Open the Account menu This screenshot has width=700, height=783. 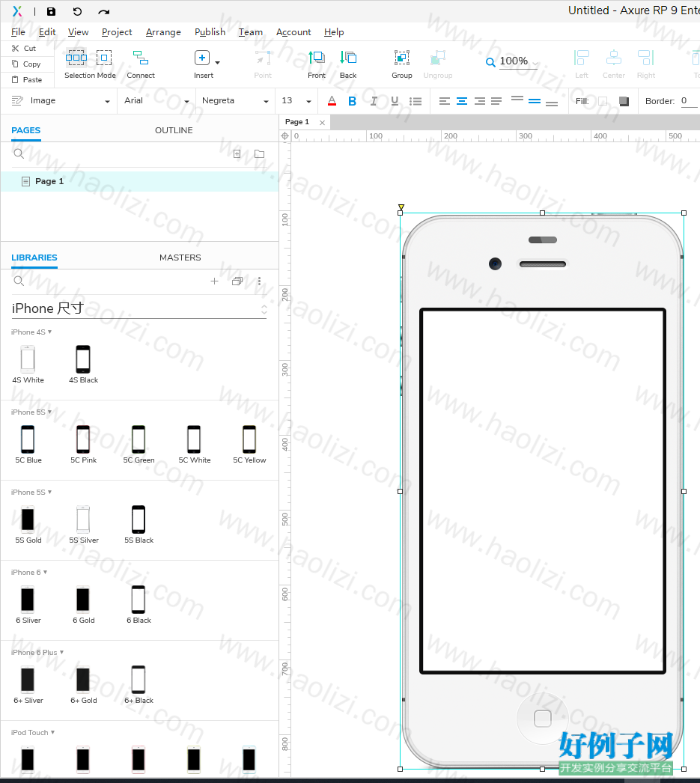(x=293, y=32)
